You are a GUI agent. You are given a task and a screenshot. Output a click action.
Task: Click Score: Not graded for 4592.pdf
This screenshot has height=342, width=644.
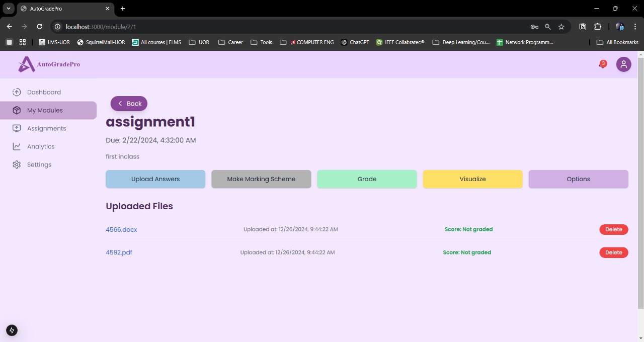point(467,252)
